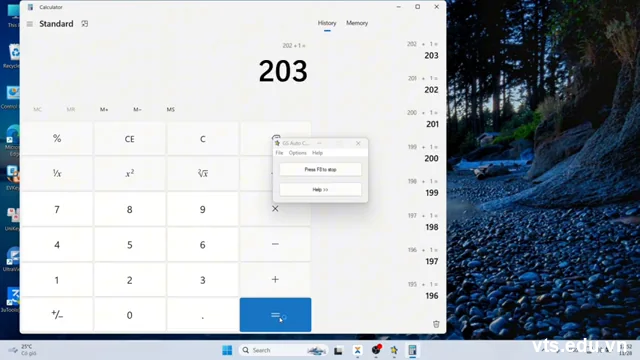This screenshot has width=640, height=360.
Task: Click the M+ memory add button
Action: point(104,109)
